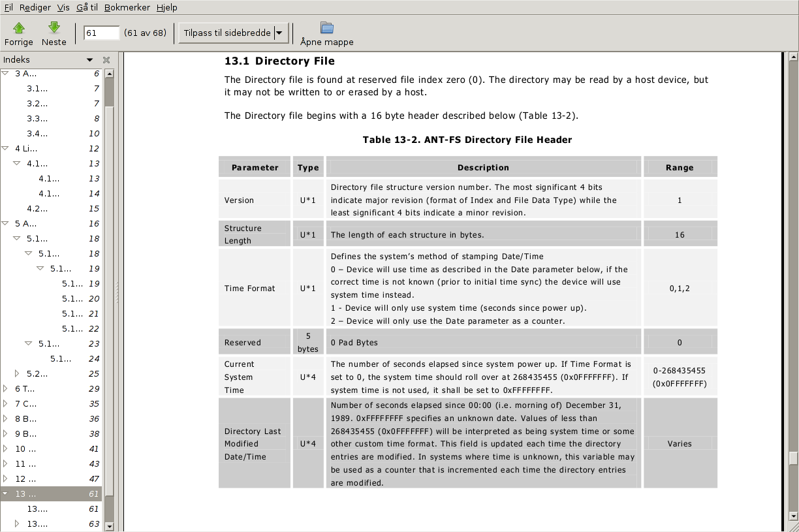Click the document vertical scrollbar thumb

793,458
